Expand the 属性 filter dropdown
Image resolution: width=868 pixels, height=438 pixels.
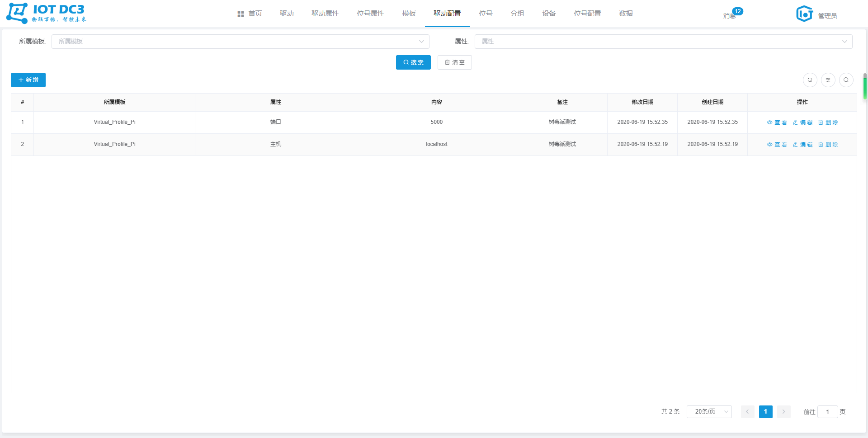663,42
